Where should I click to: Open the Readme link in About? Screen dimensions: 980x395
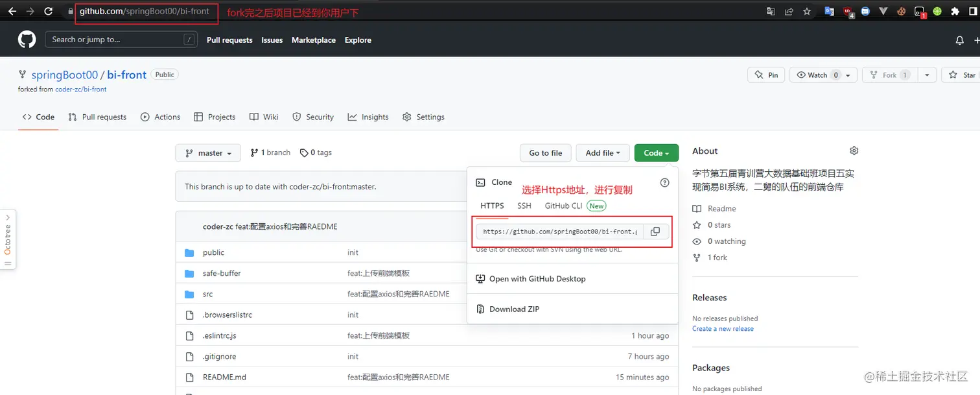point(721,209)
